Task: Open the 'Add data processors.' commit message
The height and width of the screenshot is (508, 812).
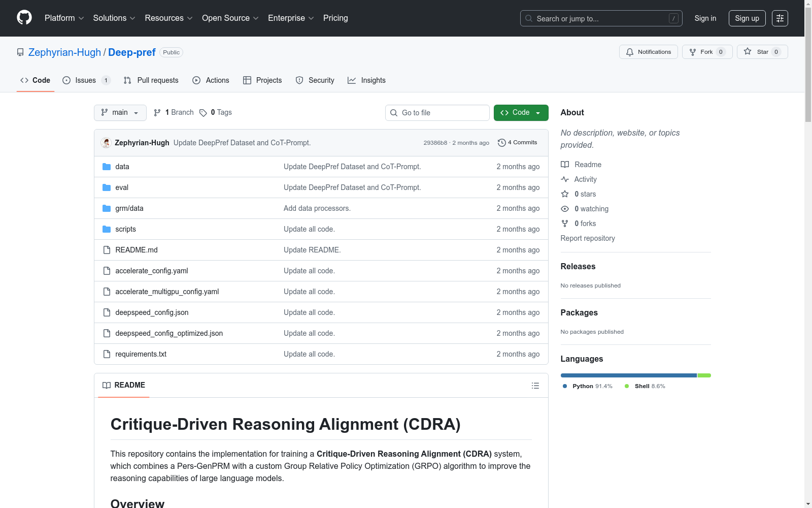Action: pyautogui.click(x=317, y=208)
